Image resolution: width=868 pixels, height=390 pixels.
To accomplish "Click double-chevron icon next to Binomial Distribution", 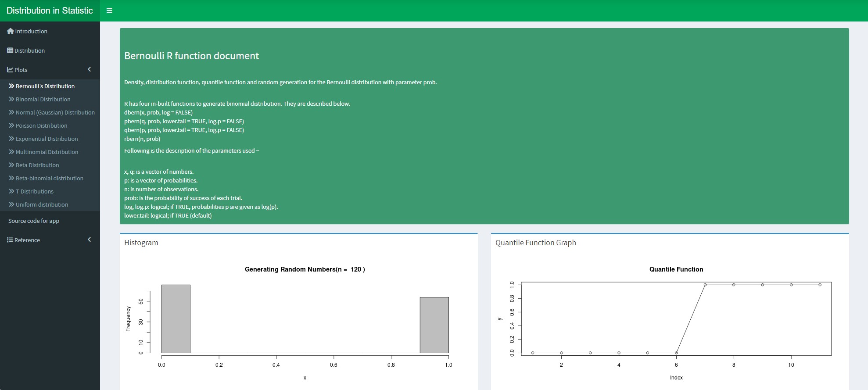I will click(x=11, y=99).
